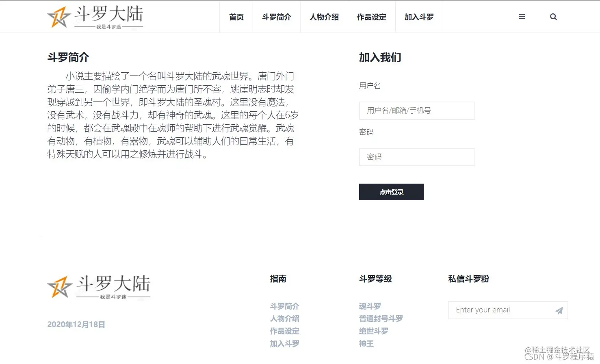600x364 pixels.
Task: Open the 人物介绍 footer link
Action: 284,318
